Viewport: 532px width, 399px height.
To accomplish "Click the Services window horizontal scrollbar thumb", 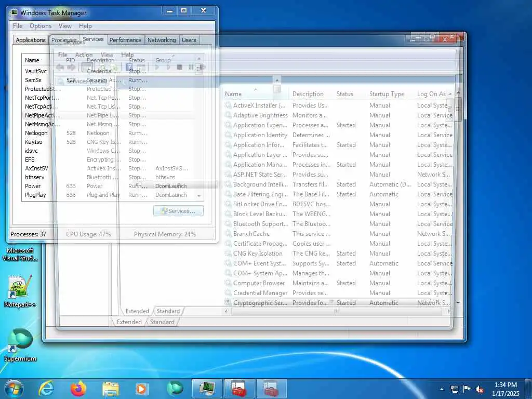I will pos(336,311).
